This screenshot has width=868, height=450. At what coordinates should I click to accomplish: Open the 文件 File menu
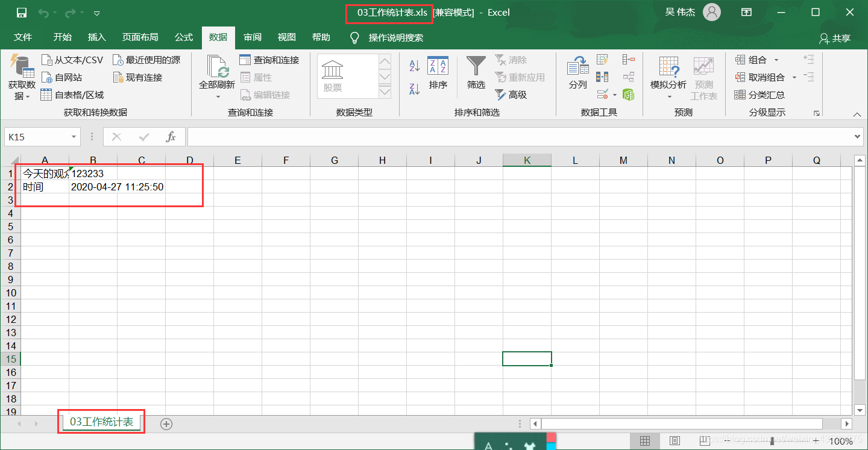click(x=23, y=37)
